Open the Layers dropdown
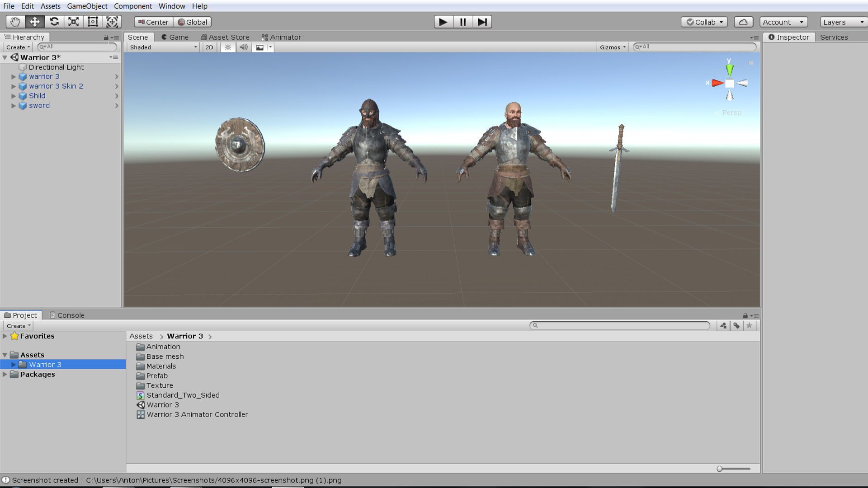Image resolution: width=868 pixels, height=488 pixels. click(843, 22)
